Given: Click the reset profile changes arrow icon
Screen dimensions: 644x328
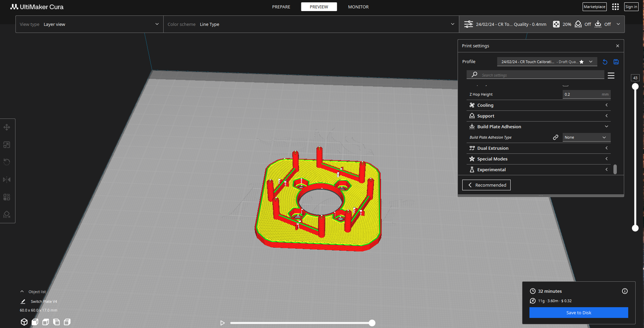Looking at the screenshot, I should 605,62.
